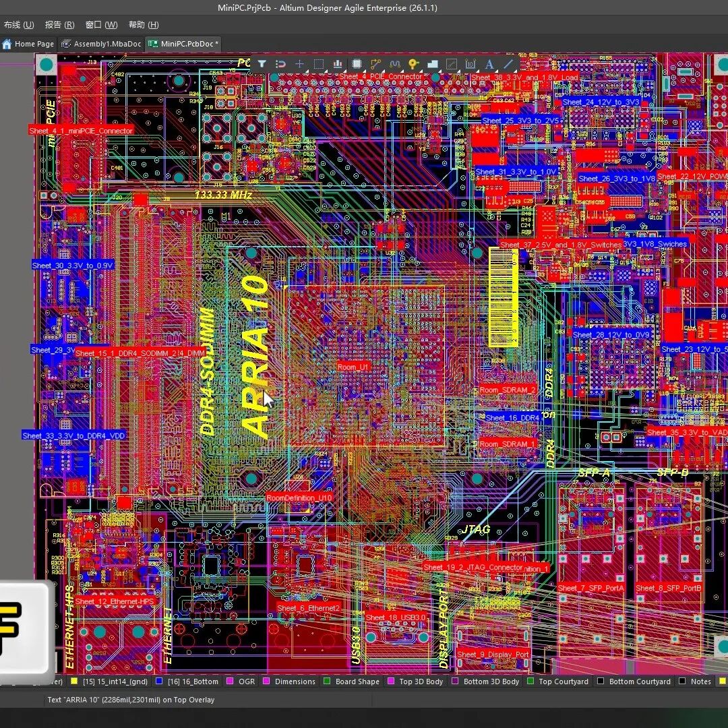The image size is (728, 728).
Task: Pick the place via tool
Action: coord(413,64)
